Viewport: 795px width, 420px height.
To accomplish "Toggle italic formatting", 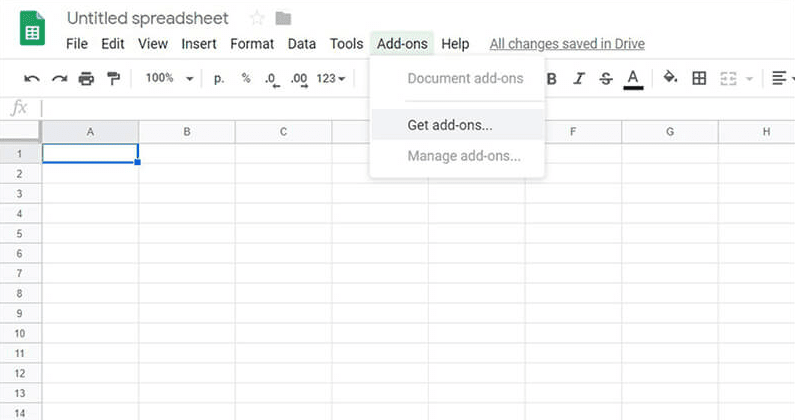I will [x=579, y=79].
